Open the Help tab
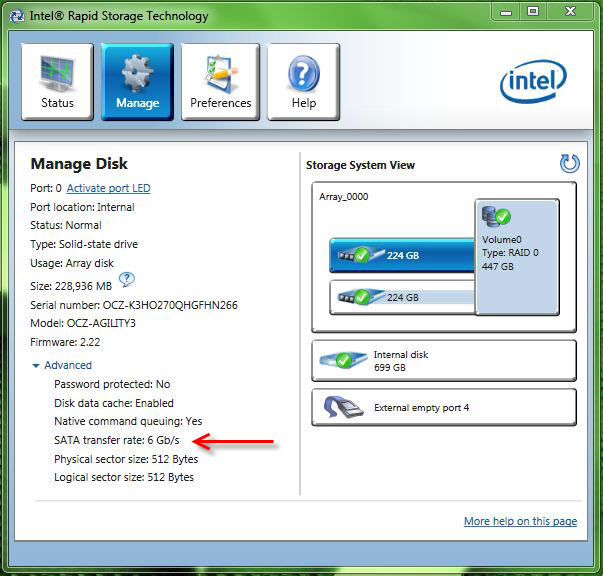 [303, 82]
